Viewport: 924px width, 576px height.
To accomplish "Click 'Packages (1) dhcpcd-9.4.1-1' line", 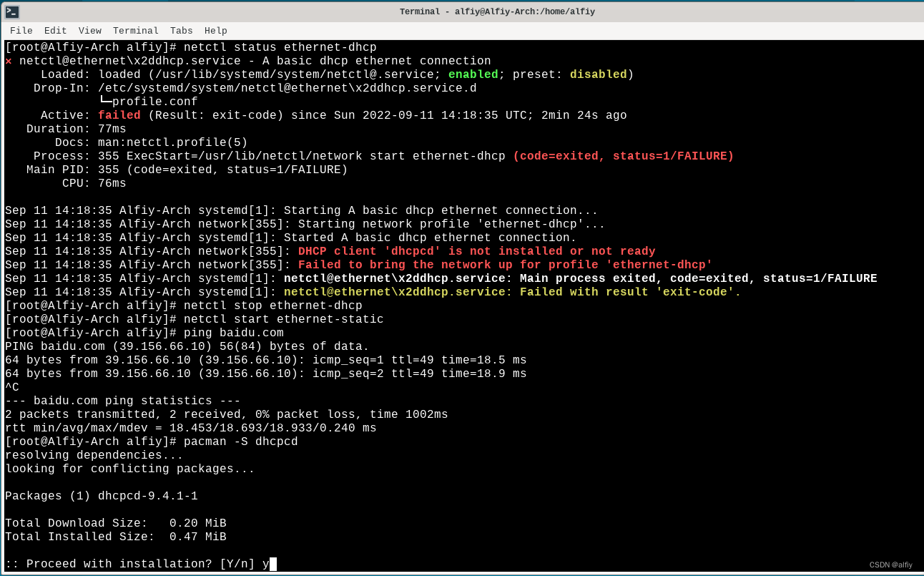I will coord(101,496).
